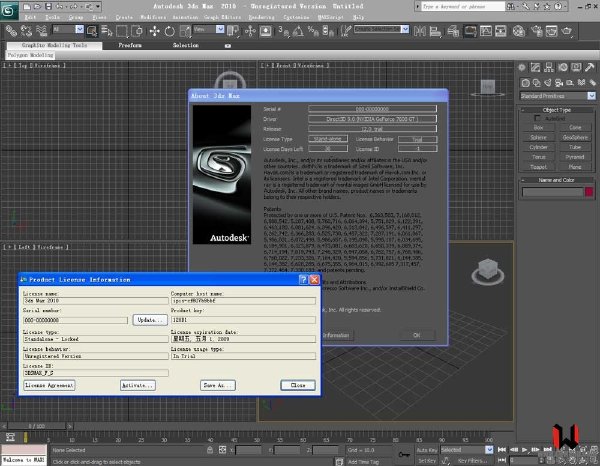Open the Rendered Frame Window icon
The height and width of the screenshot is (466, 600).
(x=551, y=31)
